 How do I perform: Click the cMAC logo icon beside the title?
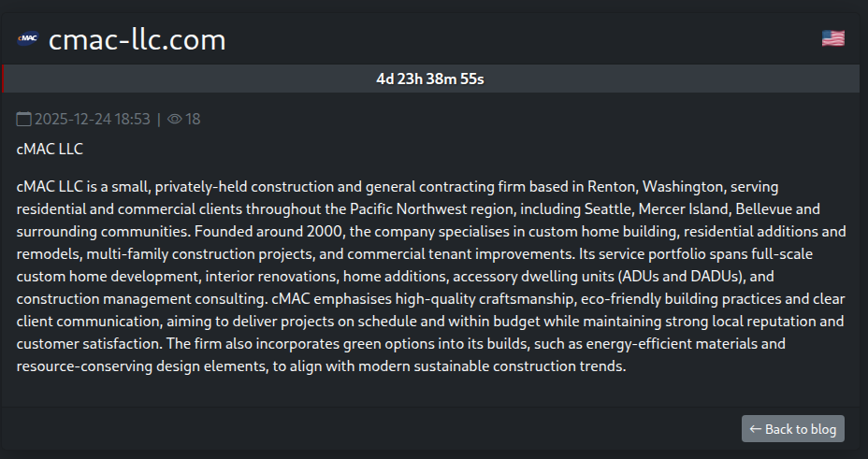click(27, 39)
